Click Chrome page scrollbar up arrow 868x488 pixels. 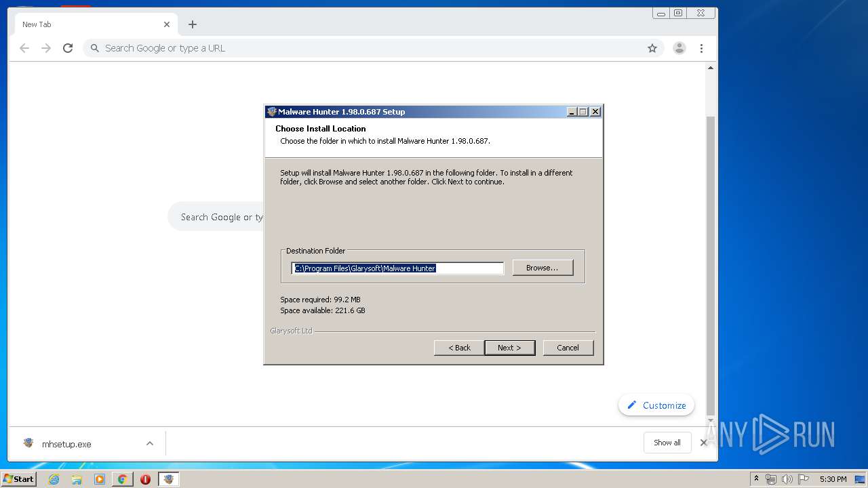point(711,68)
